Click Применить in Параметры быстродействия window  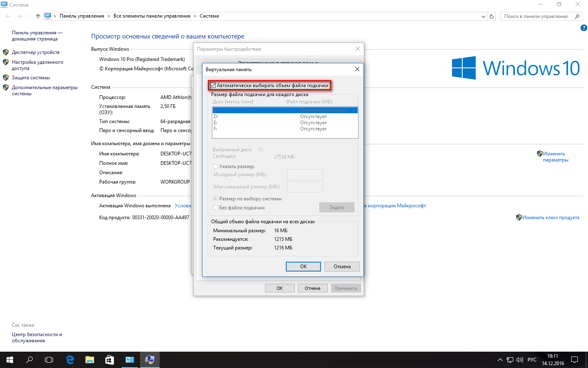tap(346, 288)
